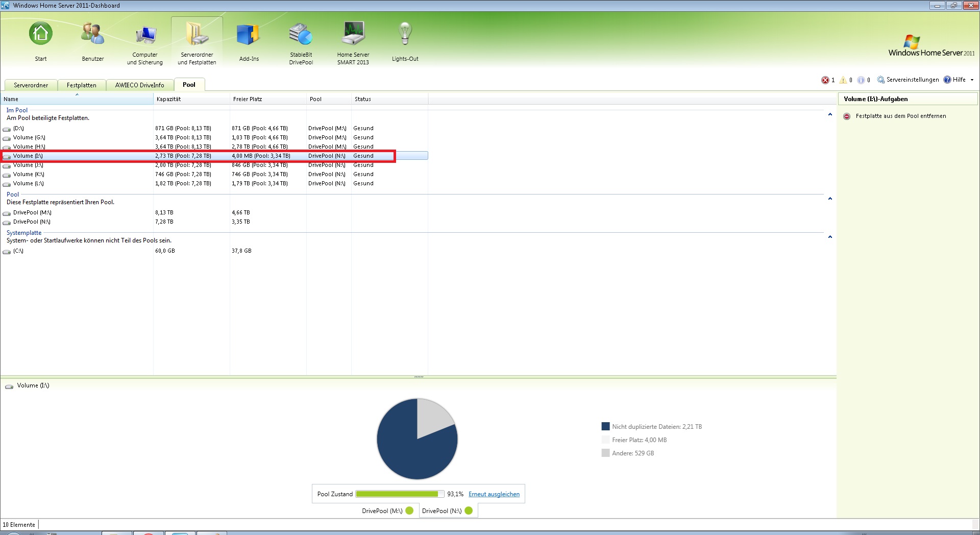Switch to the Festplatten tab
The image size is (980, 535).
(x=82, y=85)
